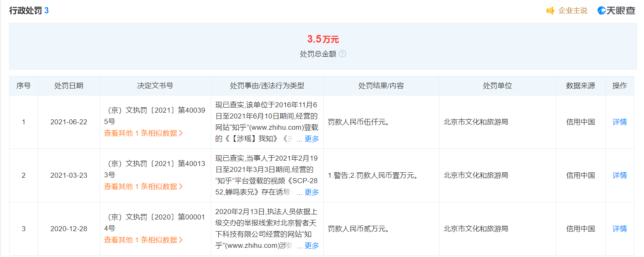Click the 3.5万元 total amount
The image size is (644, 257).
coord(323,39)
